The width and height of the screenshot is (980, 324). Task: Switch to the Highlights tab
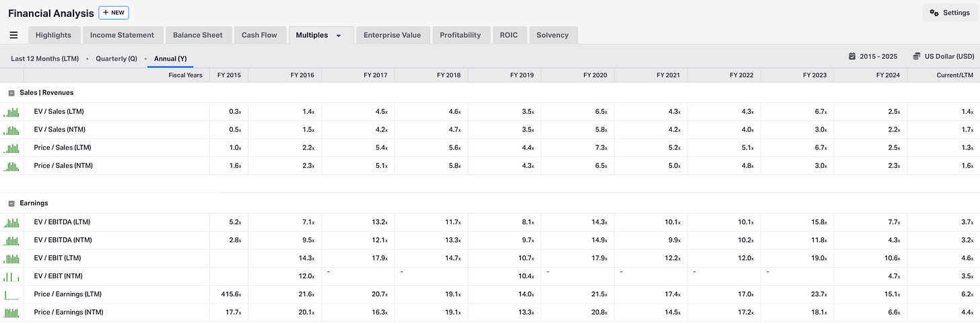click(53, 35)
